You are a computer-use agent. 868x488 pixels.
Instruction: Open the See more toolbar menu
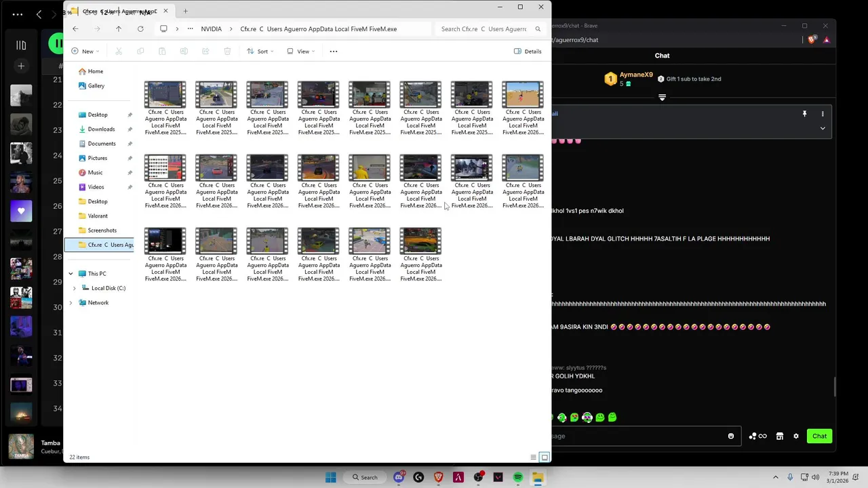coord(334,52)
